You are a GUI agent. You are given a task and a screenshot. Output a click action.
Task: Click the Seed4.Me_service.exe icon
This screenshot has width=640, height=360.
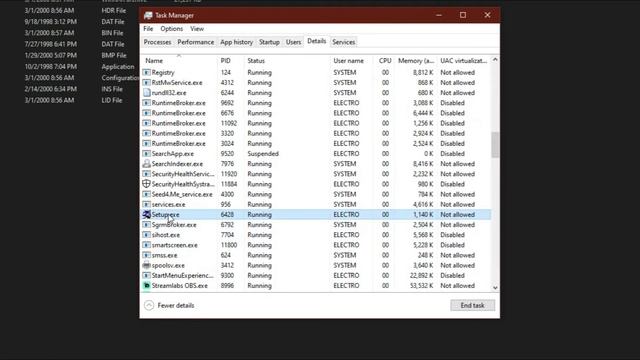[x=146, y=194]
